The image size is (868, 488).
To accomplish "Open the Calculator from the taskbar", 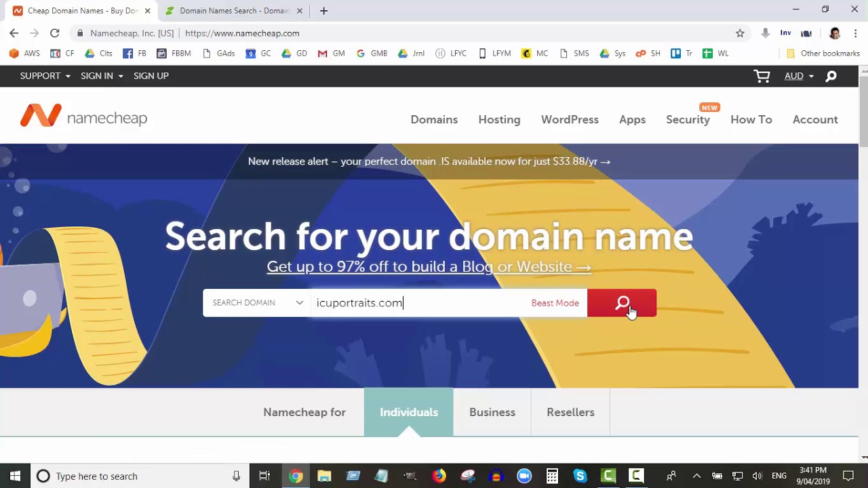I will (552, 476).
